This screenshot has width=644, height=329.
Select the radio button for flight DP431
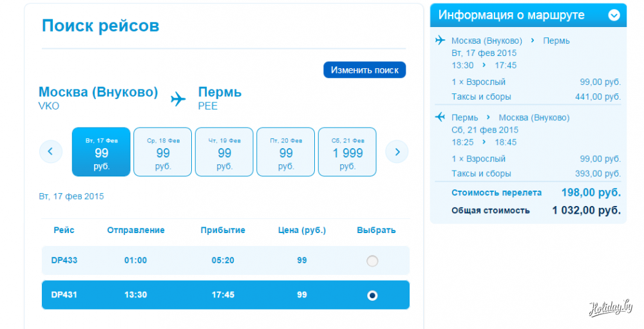coord(372,296)
